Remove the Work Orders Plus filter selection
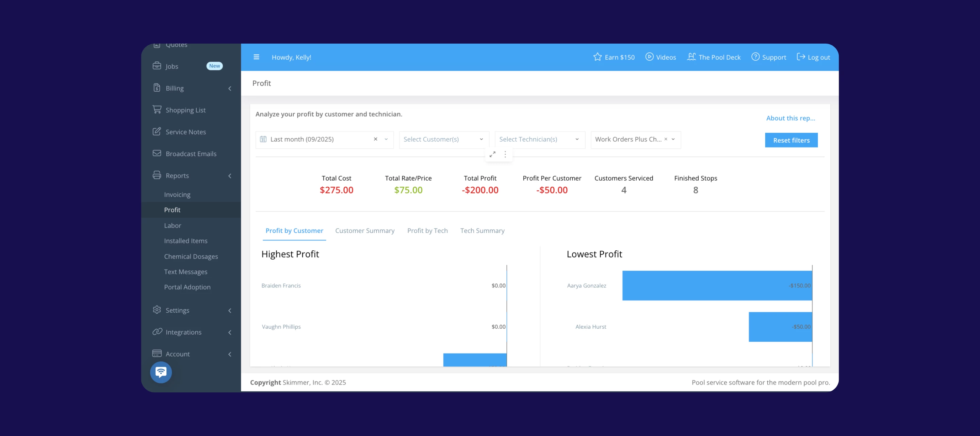980x436 pixels. (666, 139)
